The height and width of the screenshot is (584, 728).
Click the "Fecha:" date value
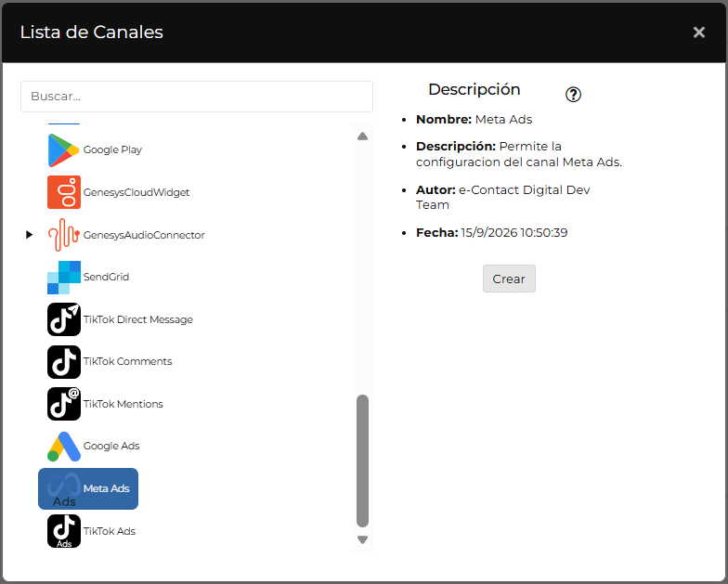pyautogui.click(x=514, y=232)
